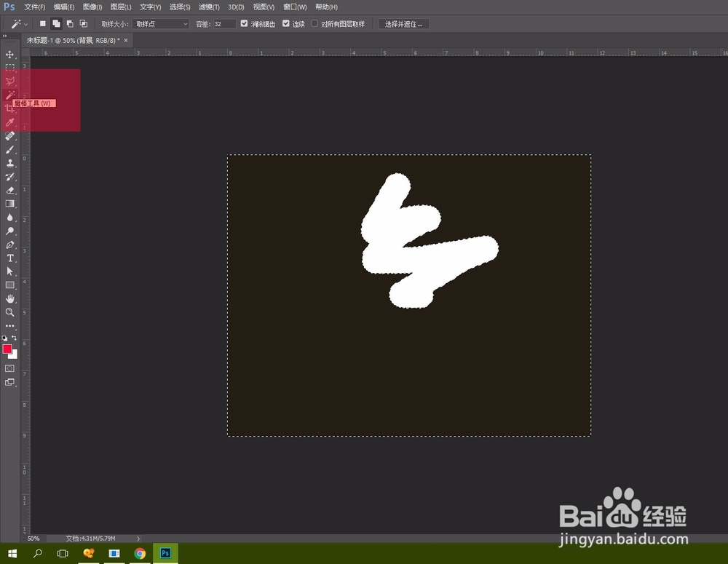
Task: Open the Edit Toolbar ellipsis menu
Action: pyautogui.click(x=9, y=326)
